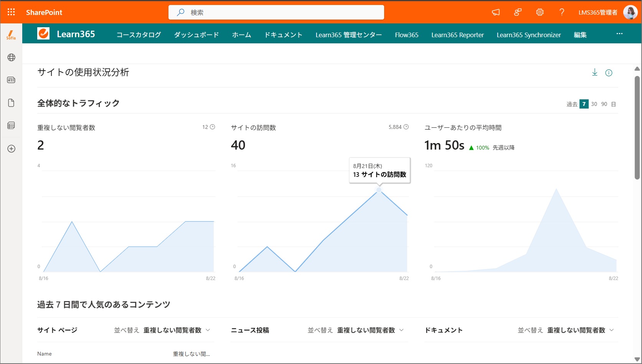Open the connections people icon in header
This screenshot has height=364, width=642.
[x=518, y=12]
